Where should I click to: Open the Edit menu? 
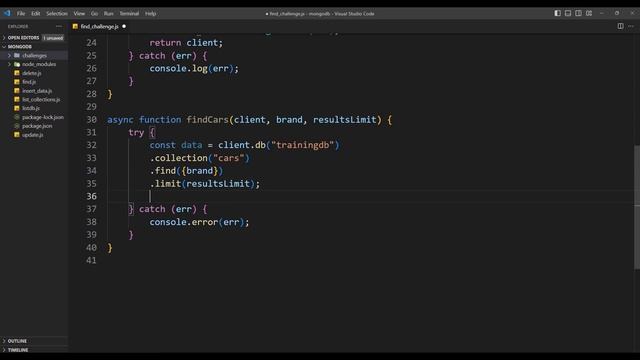point(36,13)
